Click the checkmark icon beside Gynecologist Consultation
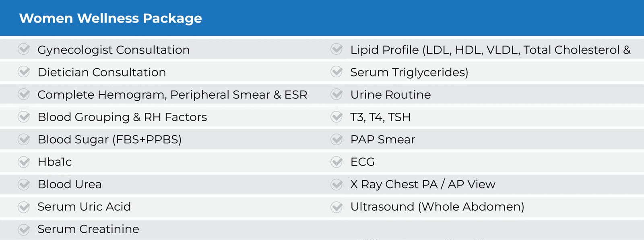This screenshot has height=240, width=644. click(24, 49)
